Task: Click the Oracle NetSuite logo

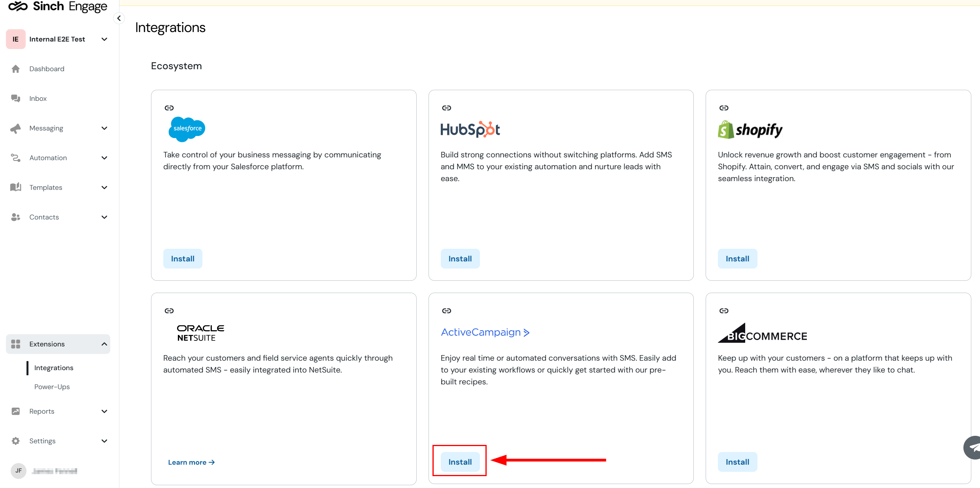Action: [x=200, y=333]
